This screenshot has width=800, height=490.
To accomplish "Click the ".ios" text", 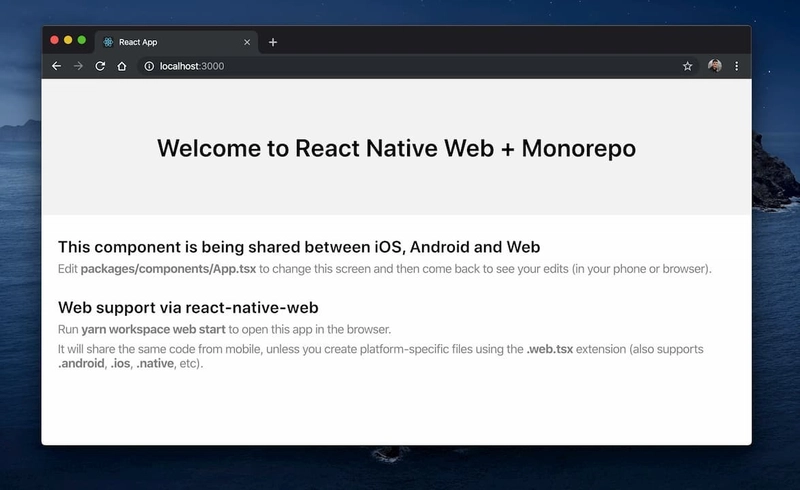I will [x=120, y=363].
